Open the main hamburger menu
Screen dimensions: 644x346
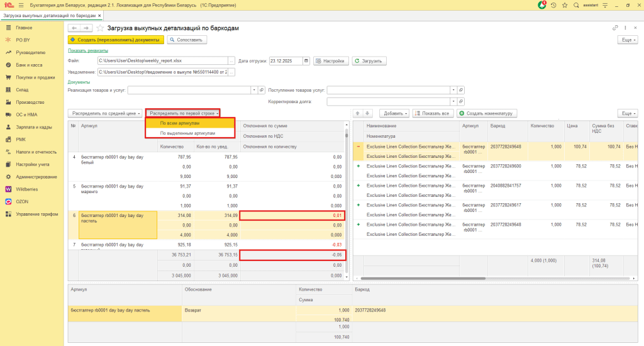(21, 5)
